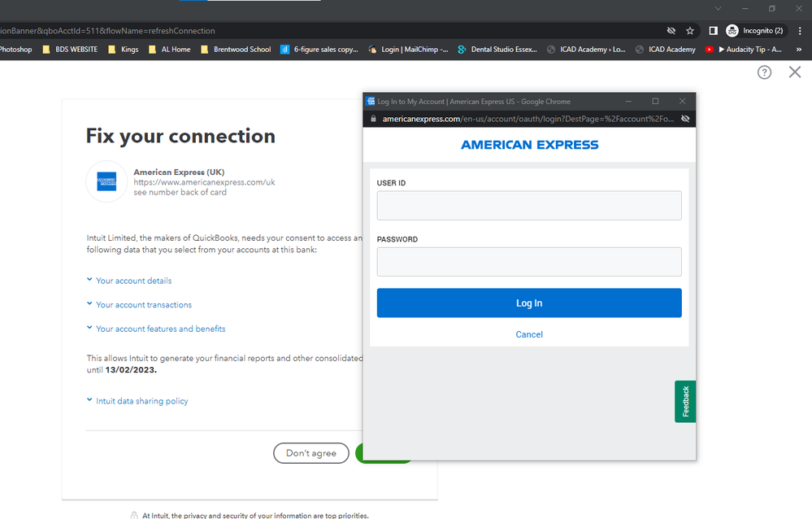Click the American Express header logo text
The image size is (812, 519).
pyautogui.click(x=529, y=145)
